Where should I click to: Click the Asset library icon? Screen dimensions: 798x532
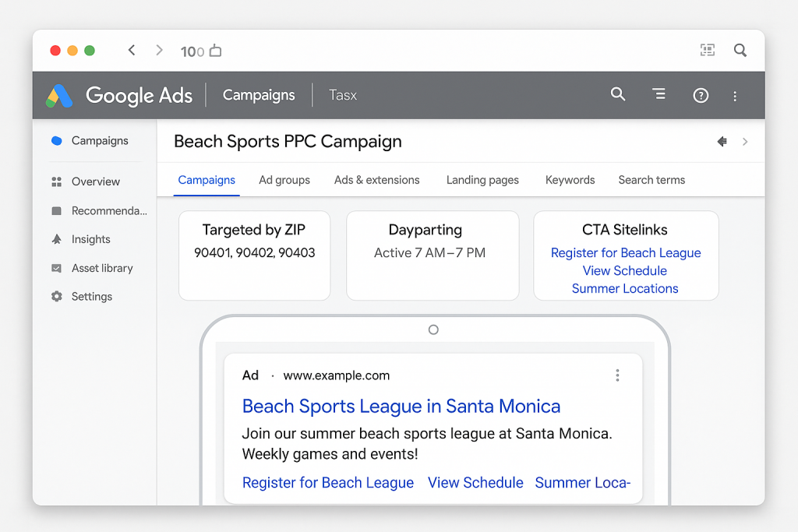point(56,268)
